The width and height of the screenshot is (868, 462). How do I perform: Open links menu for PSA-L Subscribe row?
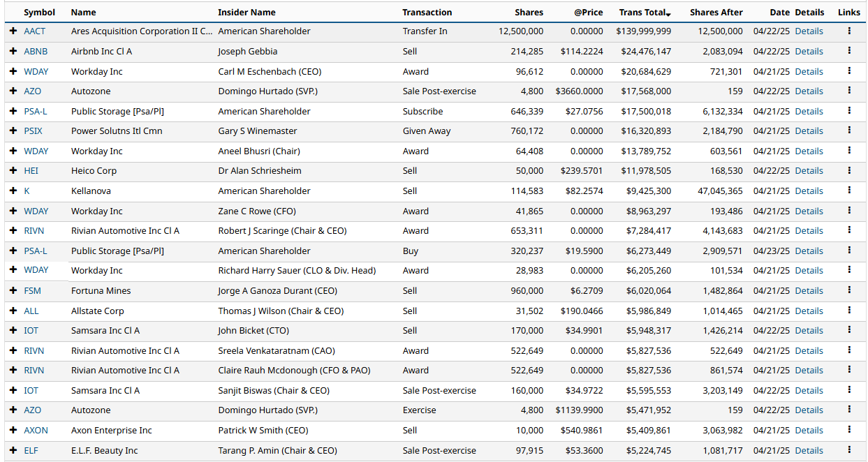(x=849, y=111)
